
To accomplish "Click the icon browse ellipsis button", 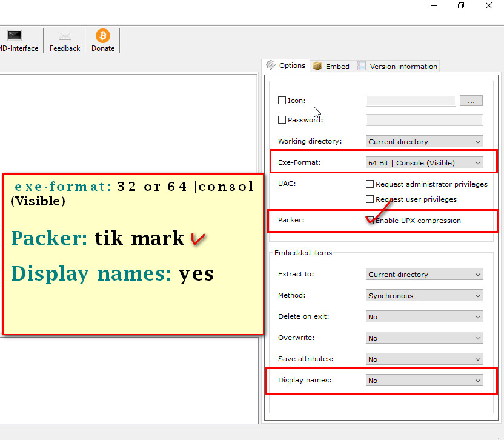I will pos(471,101).
